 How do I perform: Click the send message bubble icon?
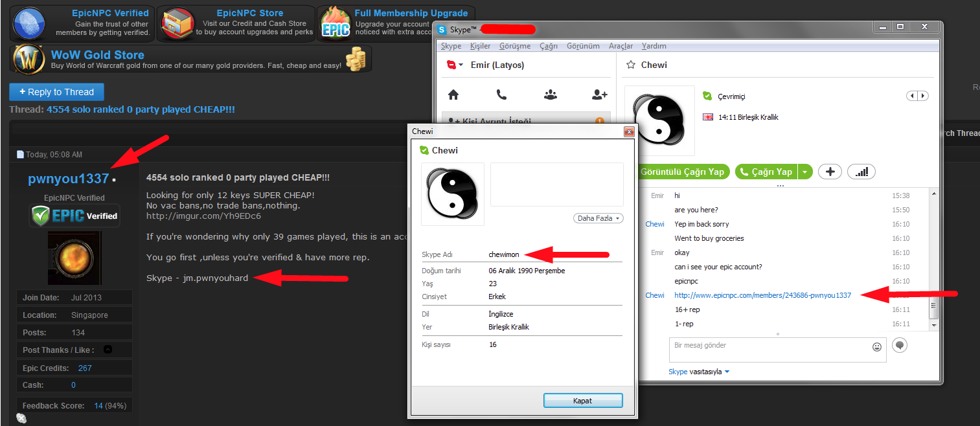(x=899, y=345)
